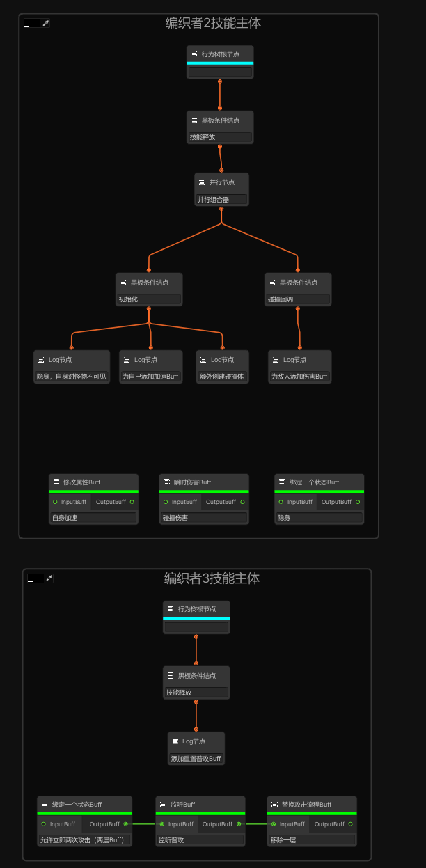Click the OutputBuff port on 监听Buff
This screenshot has width=426, height=868.
[239, 824]
